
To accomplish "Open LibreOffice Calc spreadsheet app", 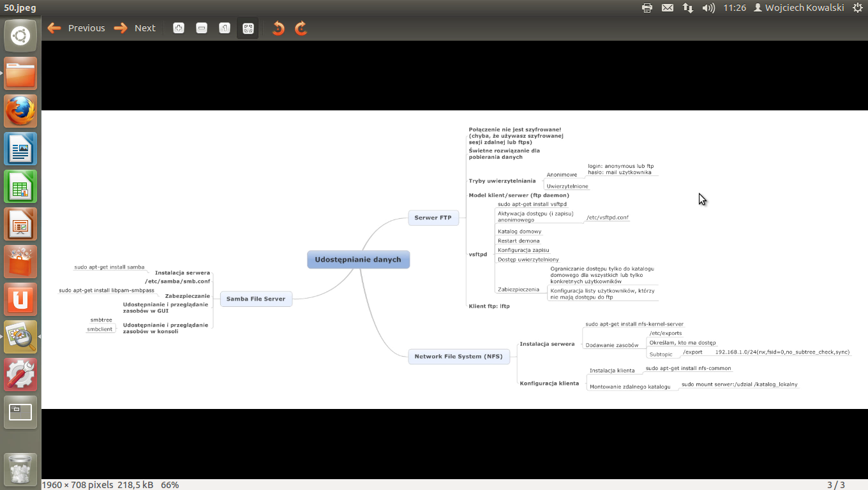I will point(20,186).
